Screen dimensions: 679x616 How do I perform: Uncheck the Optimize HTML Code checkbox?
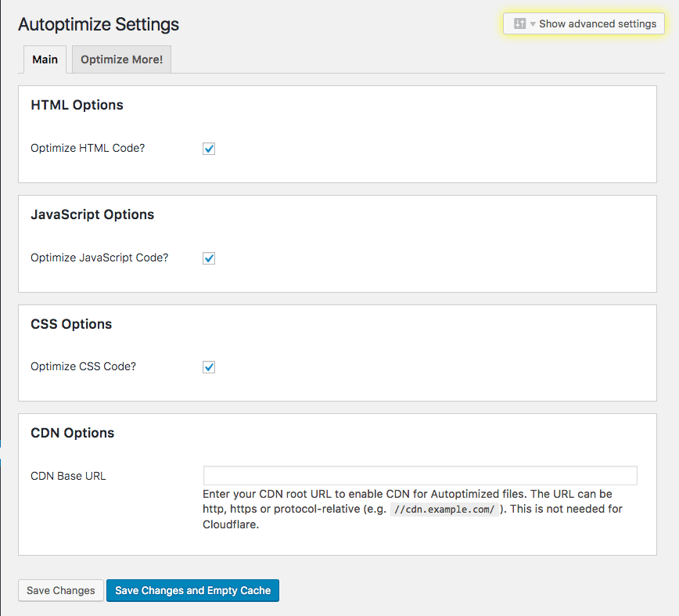(209, 149)
